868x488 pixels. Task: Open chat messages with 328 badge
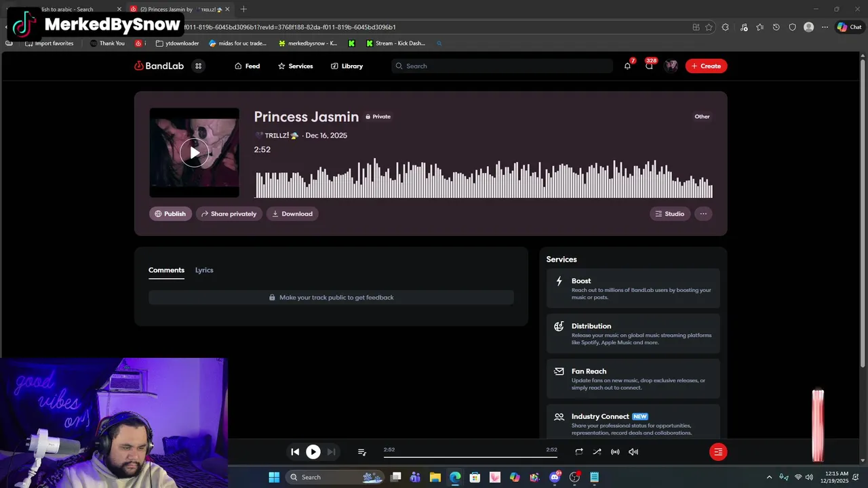pyautogui.click(x=649, y=66)
